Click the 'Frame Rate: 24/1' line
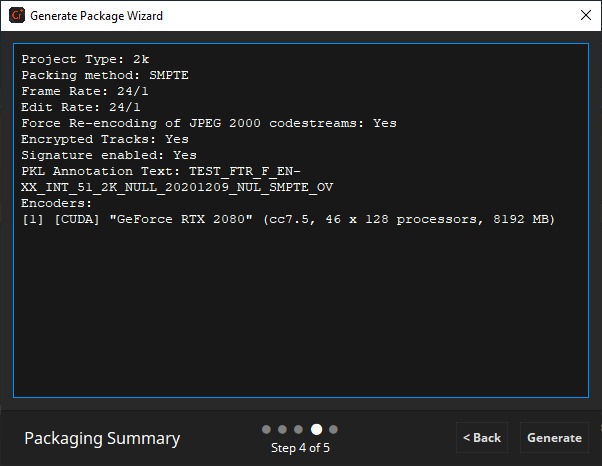Image resolution: width=602 pixels, height=466 pixels. (x=85, y=91)
